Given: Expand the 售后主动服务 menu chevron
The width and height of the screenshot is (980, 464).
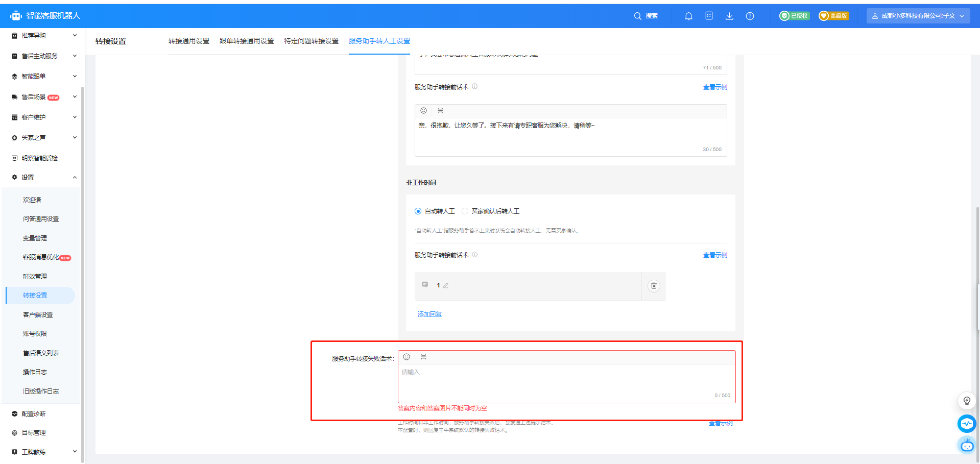Looking at the screenshot, I should [x=75, y=56].
